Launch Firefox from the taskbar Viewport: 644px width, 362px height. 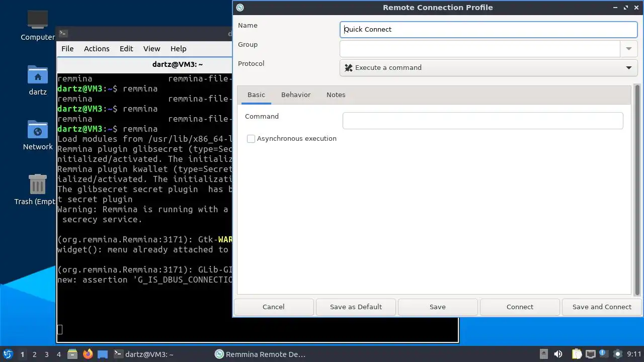(88, 354)
